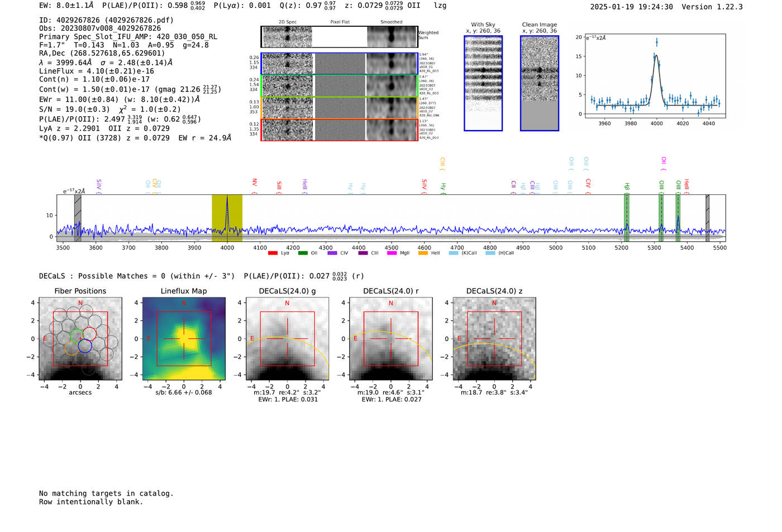The height and width of the screenshot is (532, 782).
Task: Select the Weighted Sum 2D spectrum row
Action: coord(339,37)
